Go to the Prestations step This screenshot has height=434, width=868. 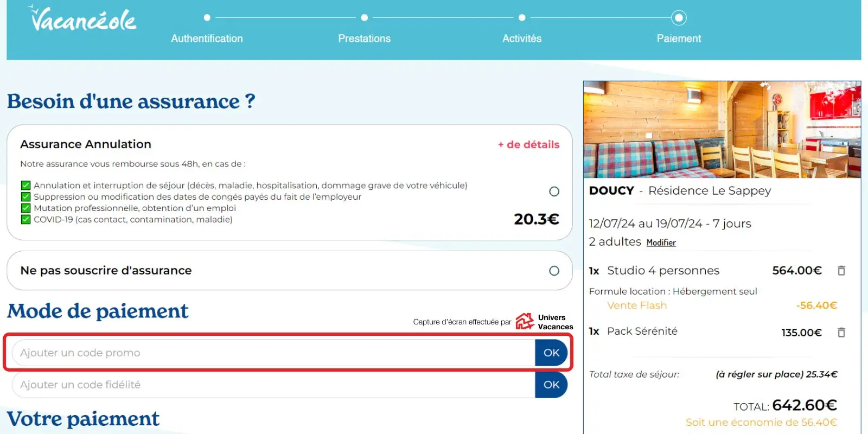click(x=364, y=39)
